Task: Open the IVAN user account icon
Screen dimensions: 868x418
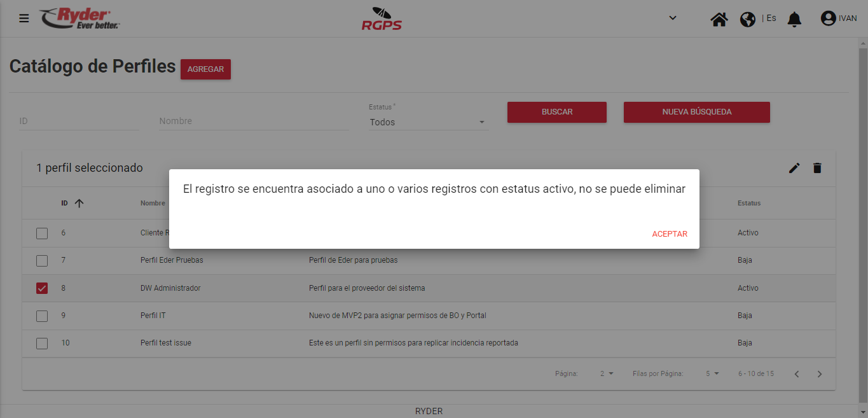Action: tap(828, 18)
